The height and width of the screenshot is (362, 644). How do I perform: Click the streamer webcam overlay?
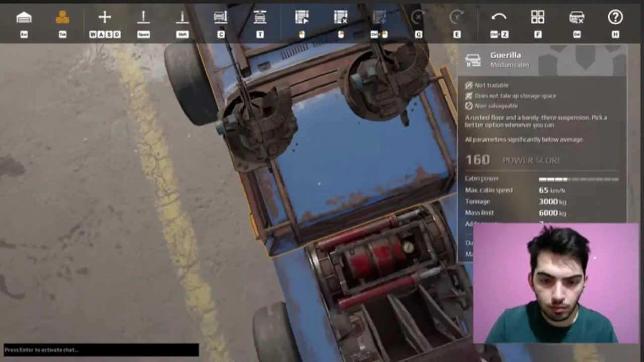click(556, 283)
